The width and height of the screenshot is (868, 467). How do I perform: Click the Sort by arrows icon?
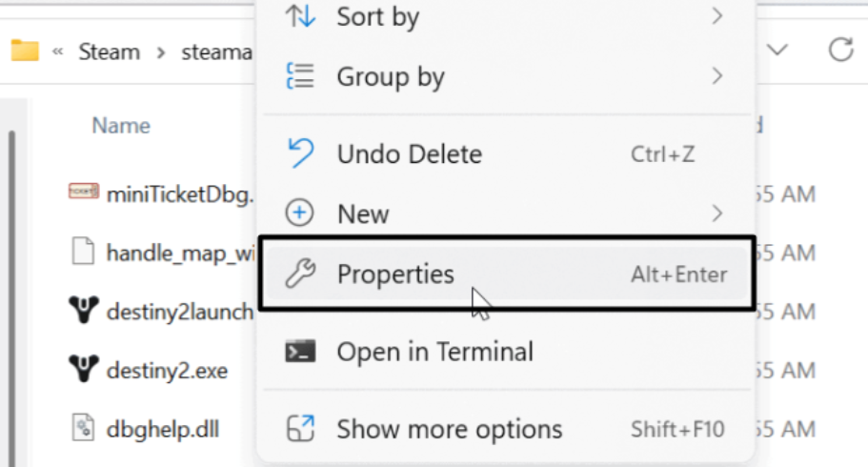pyautogui.click(x=301, y=16)
